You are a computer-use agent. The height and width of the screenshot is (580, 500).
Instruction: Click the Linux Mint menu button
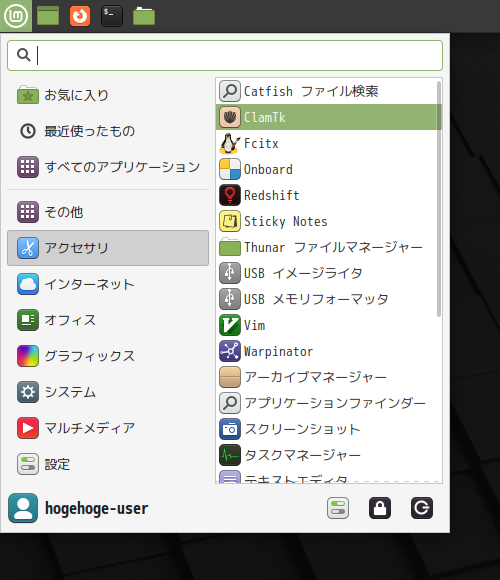click(16, 16)
